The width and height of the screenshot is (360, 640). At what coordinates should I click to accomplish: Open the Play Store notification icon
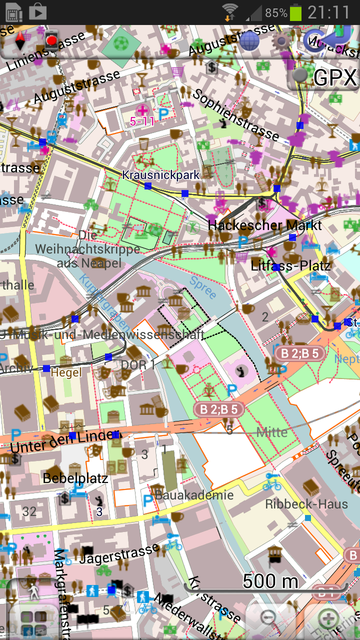[38, 13]
